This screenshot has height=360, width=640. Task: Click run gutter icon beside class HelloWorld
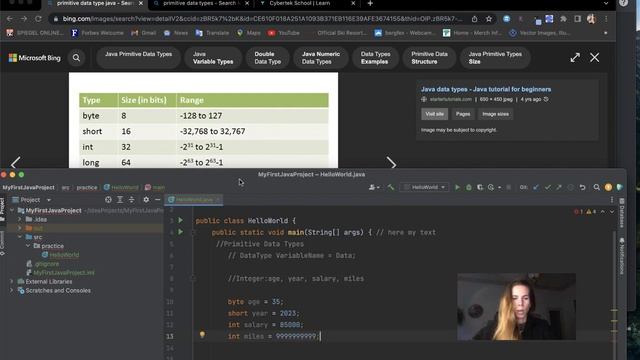pos(180,220)
